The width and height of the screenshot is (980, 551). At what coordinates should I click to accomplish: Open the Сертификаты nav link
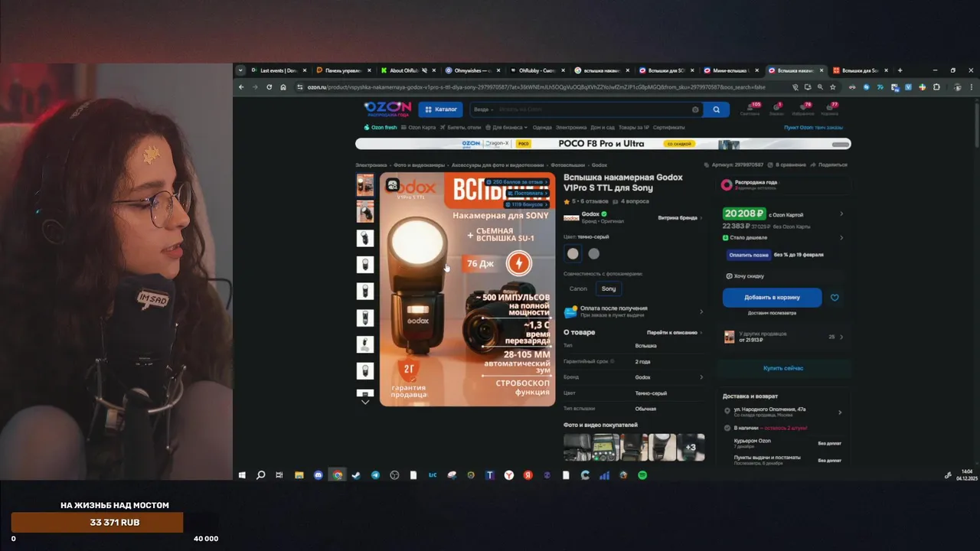pyautogui.click(x=669, y=127)
